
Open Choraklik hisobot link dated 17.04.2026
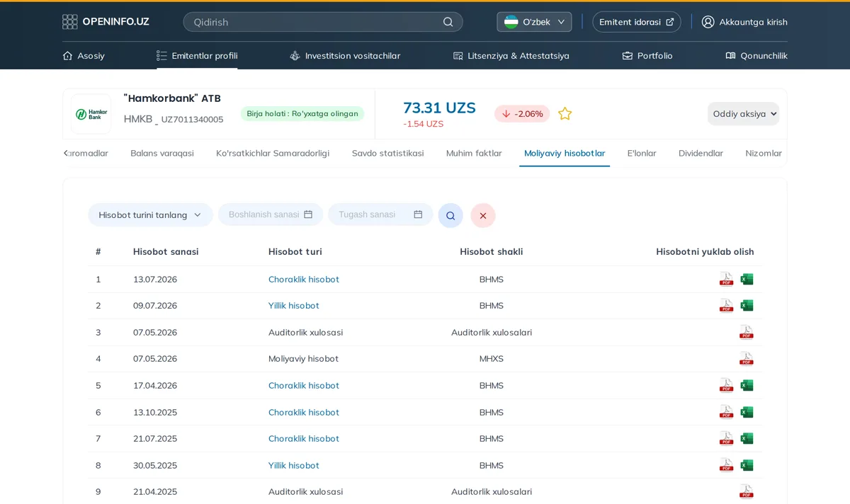tap(304, 385)
